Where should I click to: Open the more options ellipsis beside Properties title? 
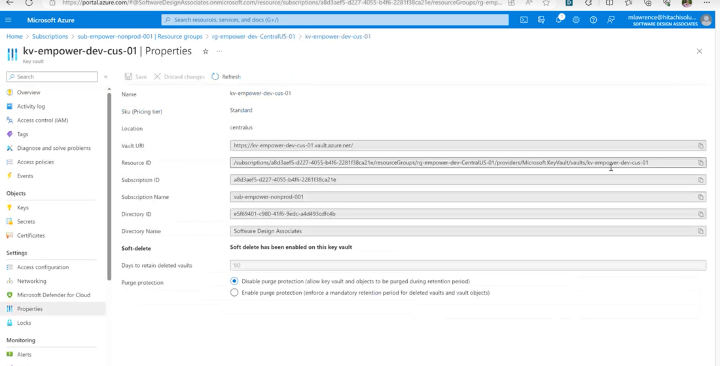(x=219, y=51)
